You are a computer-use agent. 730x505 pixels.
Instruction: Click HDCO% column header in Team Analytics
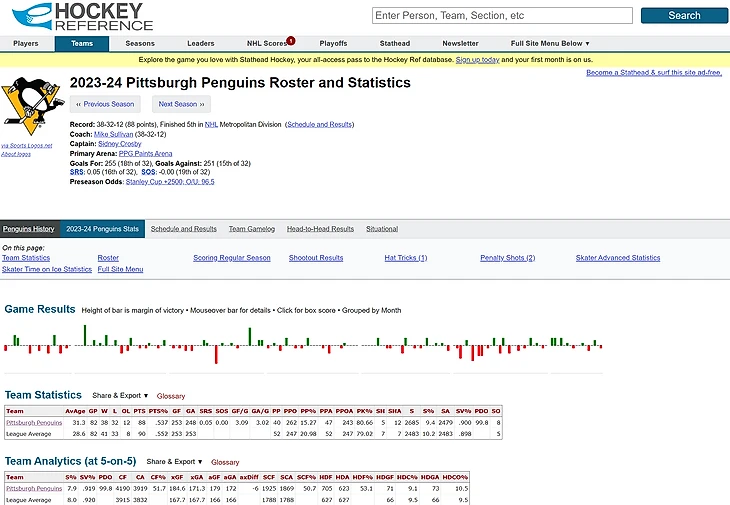[x=455, y=478]
